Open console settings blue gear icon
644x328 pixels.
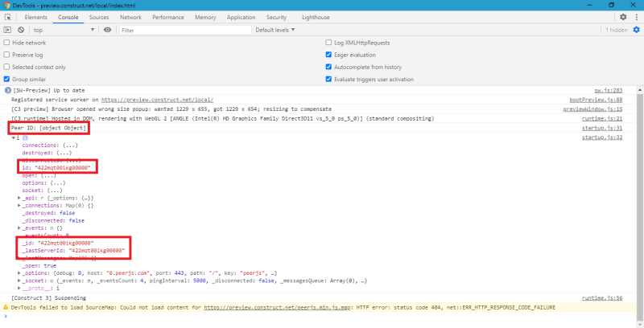coord(636,30)
